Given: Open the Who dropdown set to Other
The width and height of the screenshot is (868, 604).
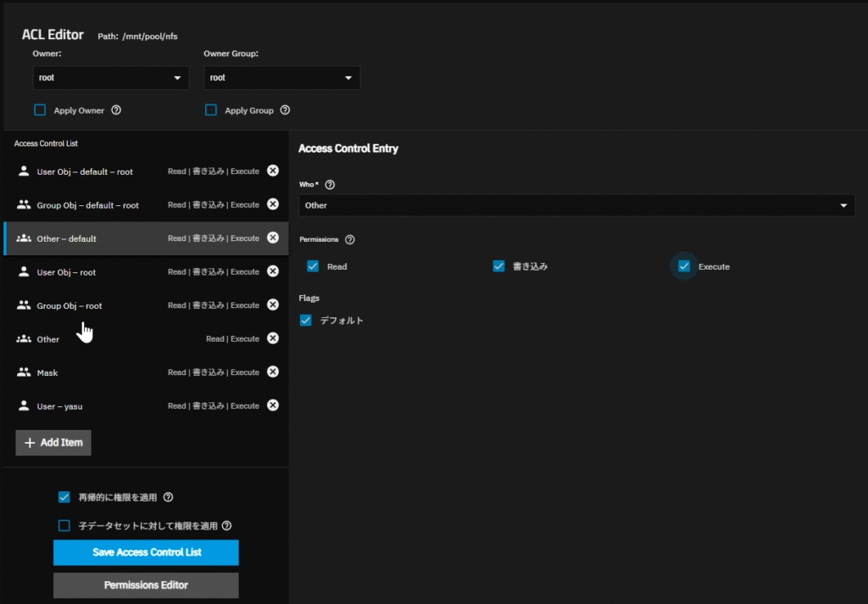Looking at the screenshot, I should 576,205.
